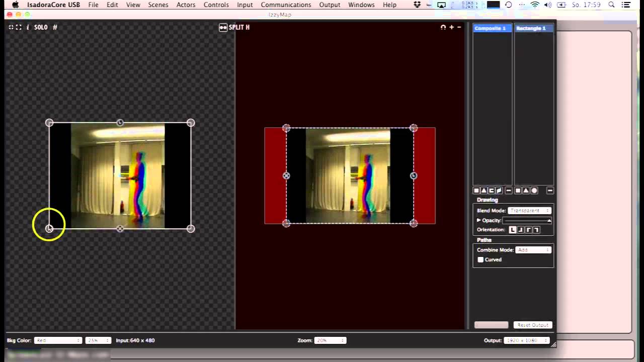Open the Controls menu
The width and height of the screenshot is (644, 362).
tap(216, 5)
